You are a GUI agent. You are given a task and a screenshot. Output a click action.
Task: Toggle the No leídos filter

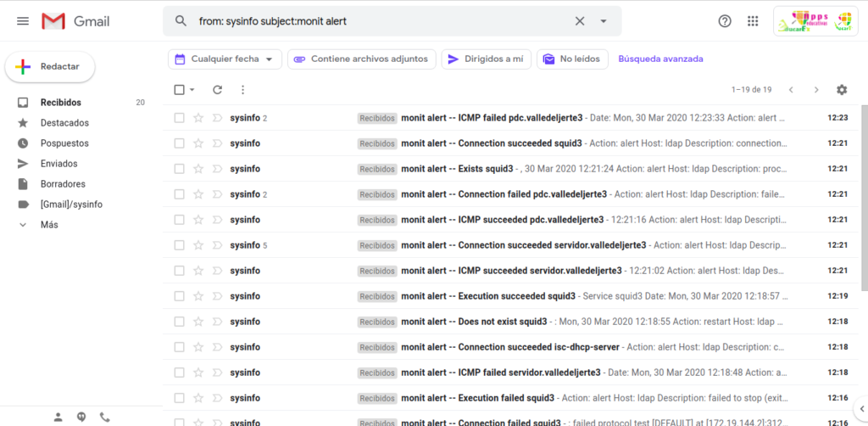[572, 59]
